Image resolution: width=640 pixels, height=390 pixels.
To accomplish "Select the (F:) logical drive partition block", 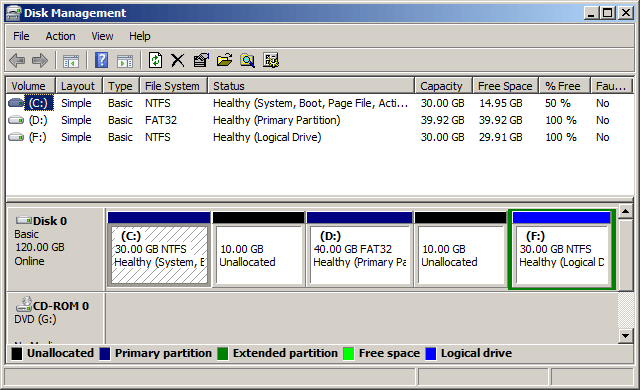I will [562, 249].
